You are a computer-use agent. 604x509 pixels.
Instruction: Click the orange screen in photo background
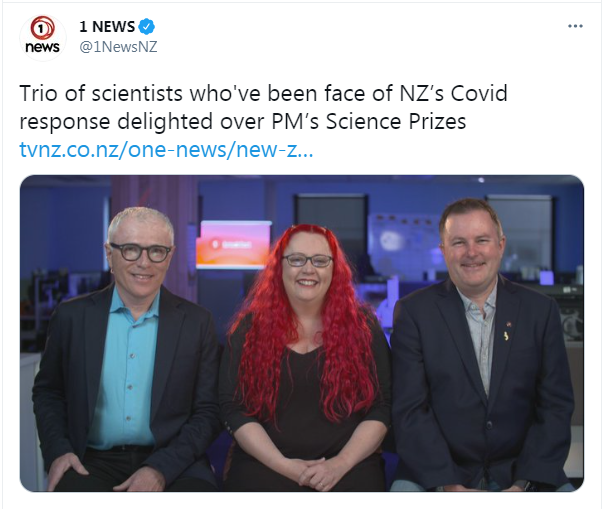pyautogui.click(x=233, y=244)
